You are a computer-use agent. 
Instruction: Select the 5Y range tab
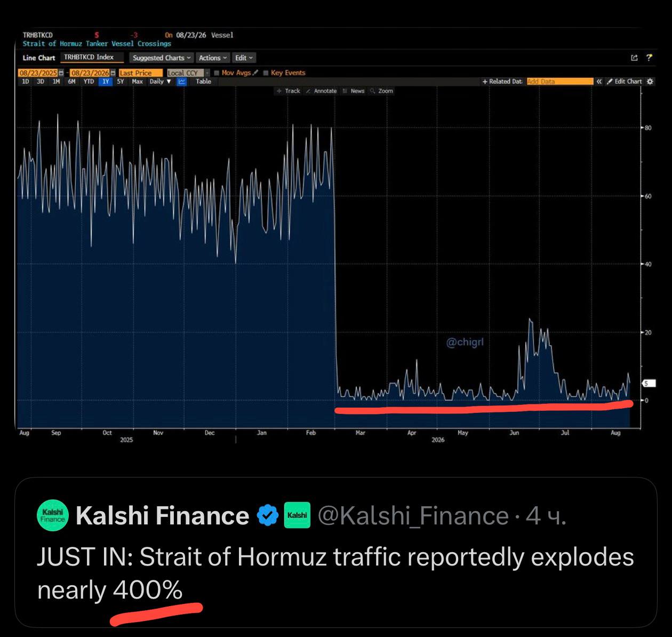121,82
